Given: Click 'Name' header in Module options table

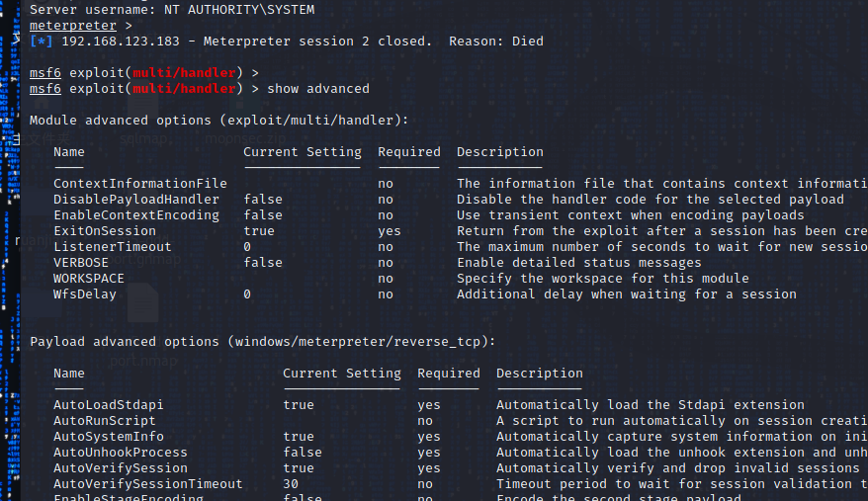Looking at the screenshot, I should (69, 152).
